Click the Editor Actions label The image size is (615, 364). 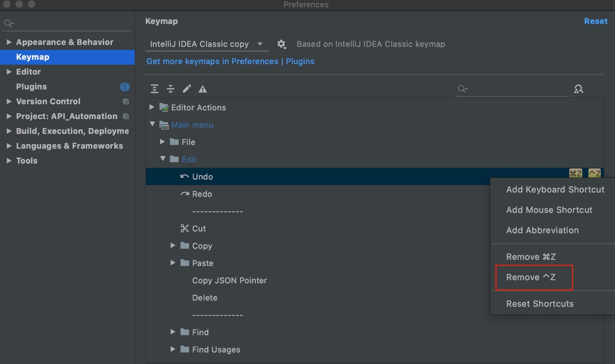[199, 108]
